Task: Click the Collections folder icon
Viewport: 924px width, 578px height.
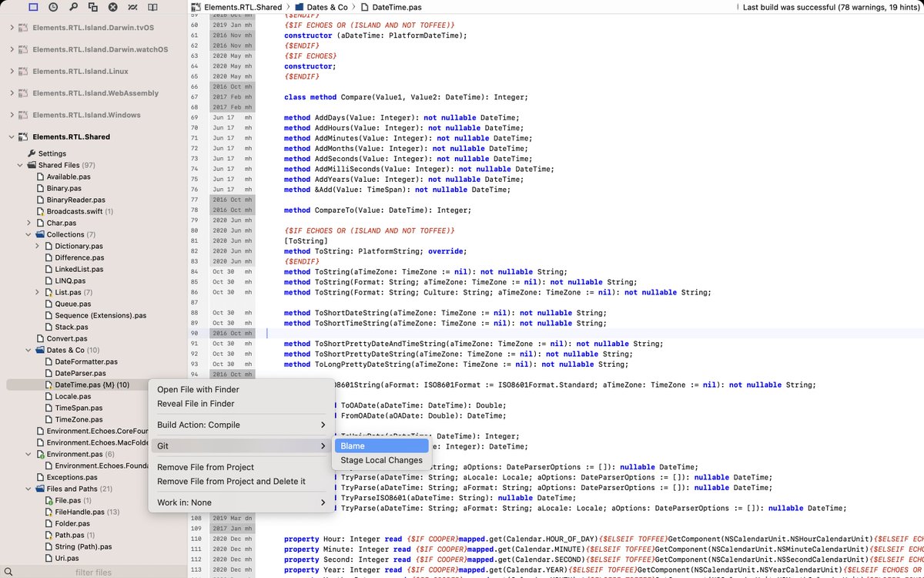Action: point(40,234)
